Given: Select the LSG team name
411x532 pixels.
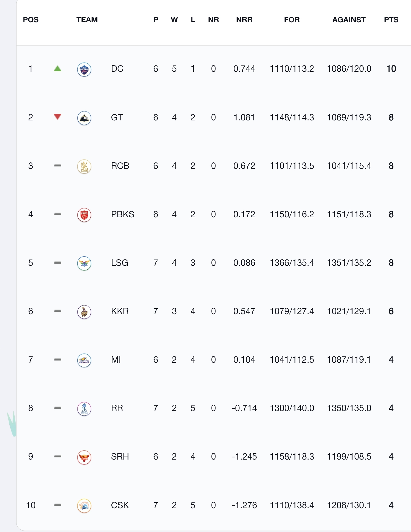Looking at the screenshot, I should coord(120,263).
